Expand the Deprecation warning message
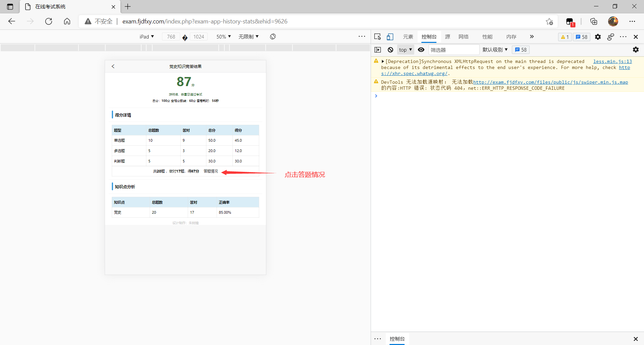The height and width of the screenshot is (345, 644). tap(382, 62)
